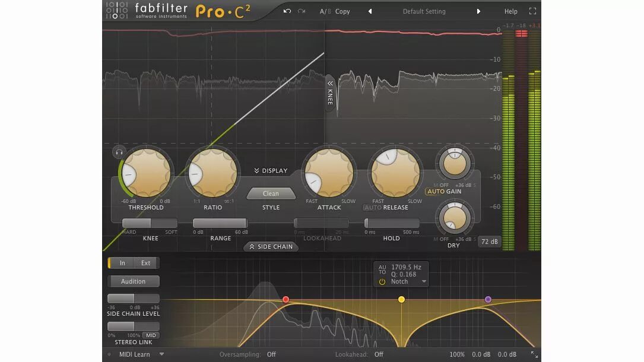
Task: Toggle the A/B comparison switch
Action: point(325,11)
